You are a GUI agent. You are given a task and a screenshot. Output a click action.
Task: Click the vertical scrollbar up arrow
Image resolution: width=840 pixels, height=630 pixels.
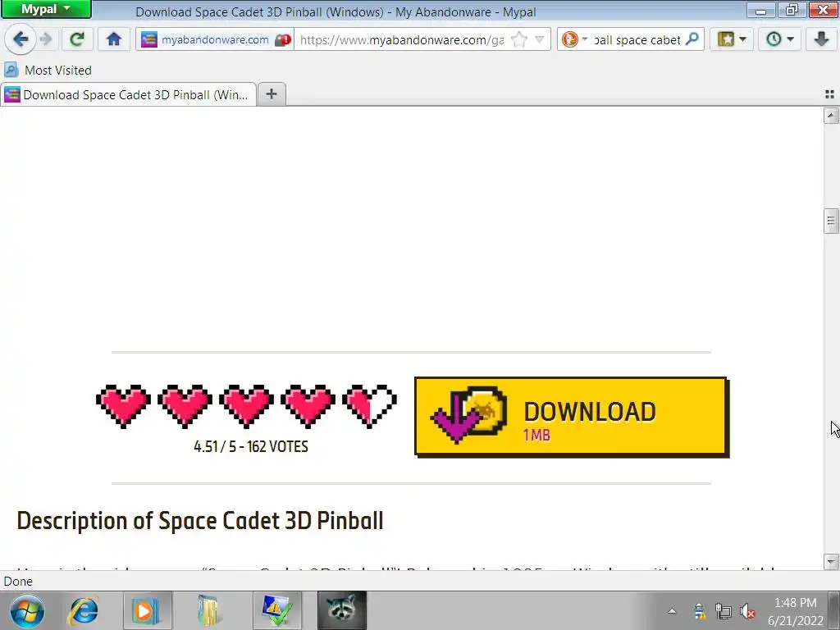831,116
